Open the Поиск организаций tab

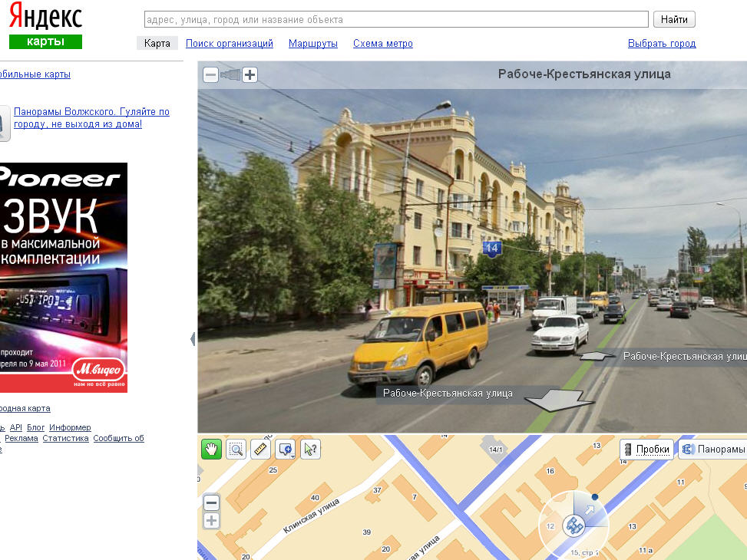(x=229, y=43)
